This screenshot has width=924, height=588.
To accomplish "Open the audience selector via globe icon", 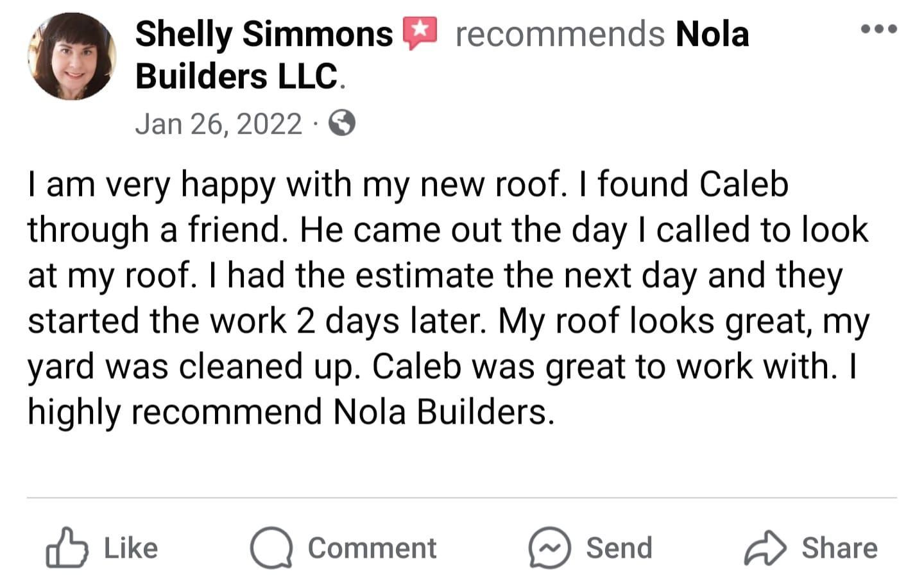I will 343,123.
